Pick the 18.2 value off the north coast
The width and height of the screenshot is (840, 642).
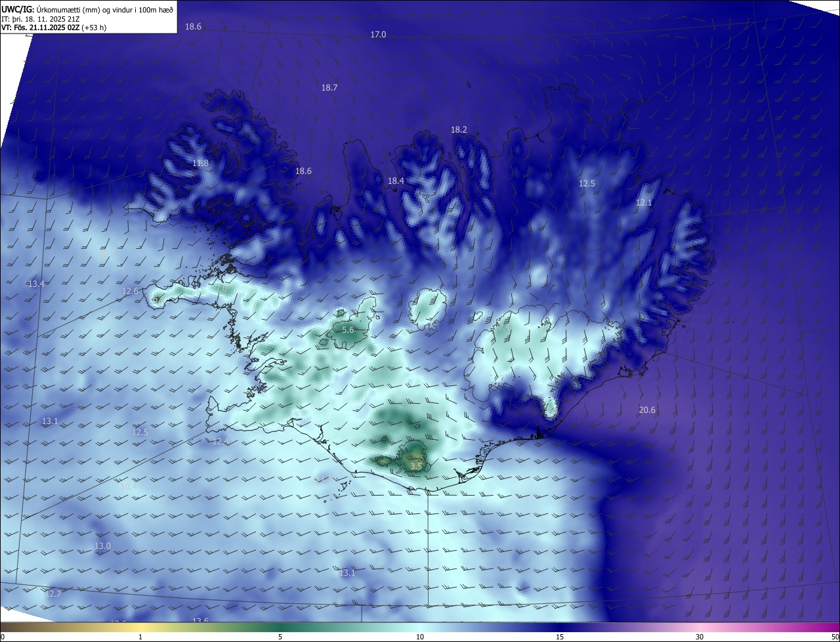(459, 130)
